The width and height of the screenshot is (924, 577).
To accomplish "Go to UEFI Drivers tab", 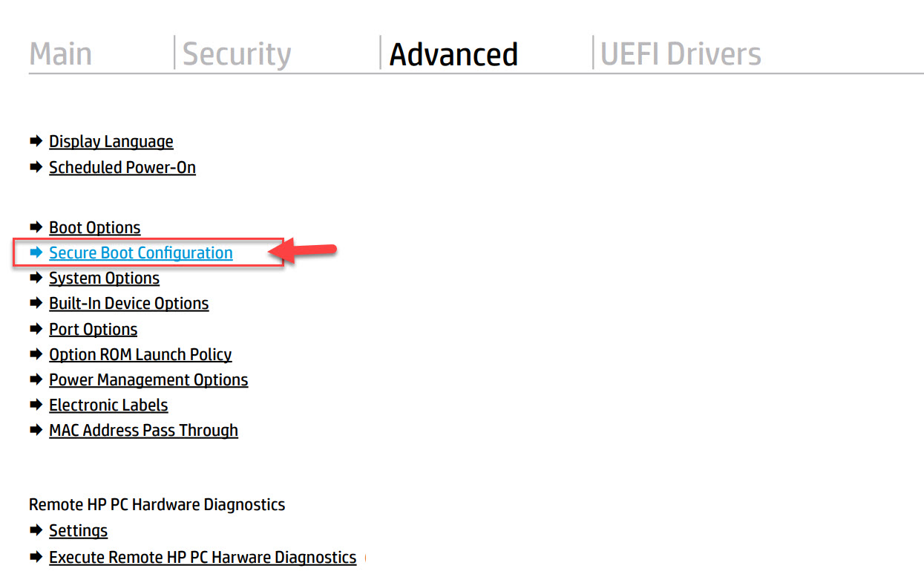I will tap(681, 54).
